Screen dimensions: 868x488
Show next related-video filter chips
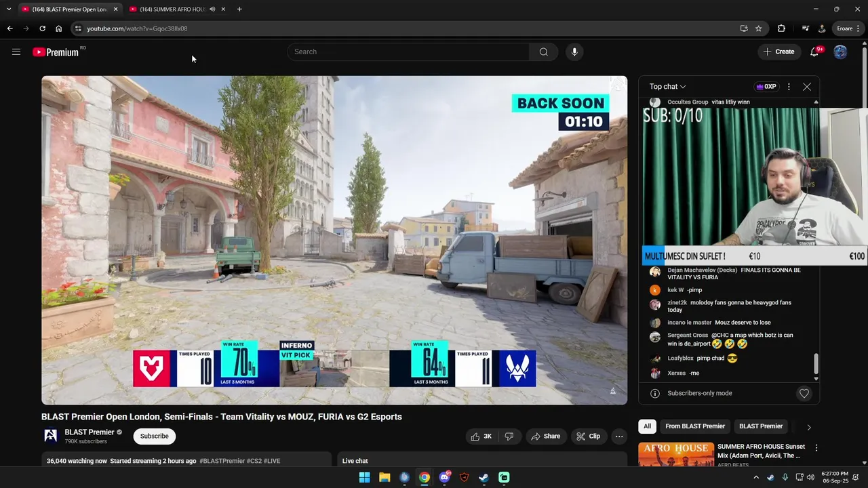pos(808,427)
